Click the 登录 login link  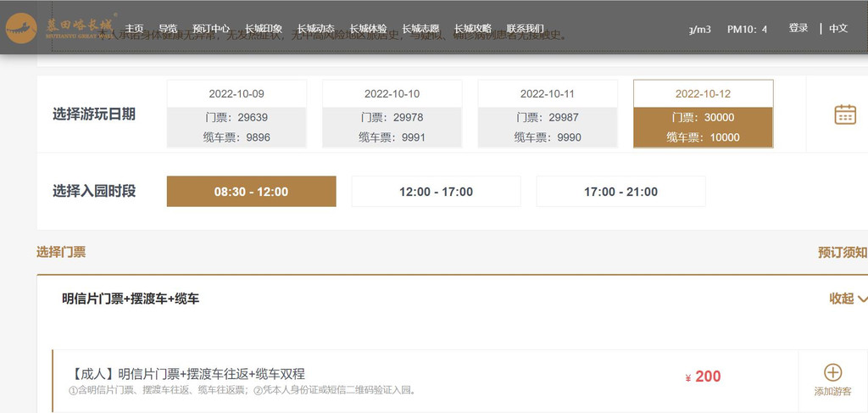[x=798, y=28]
